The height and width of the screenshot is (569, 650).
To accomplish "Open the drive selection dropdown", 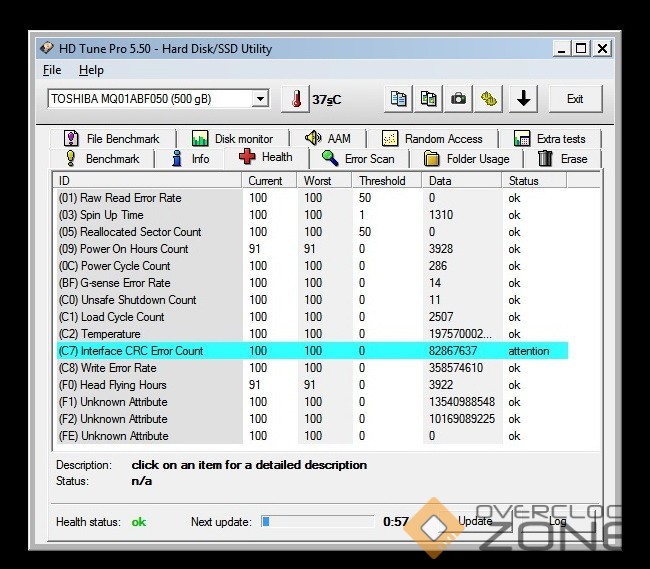I will click(x=260, y=99).
